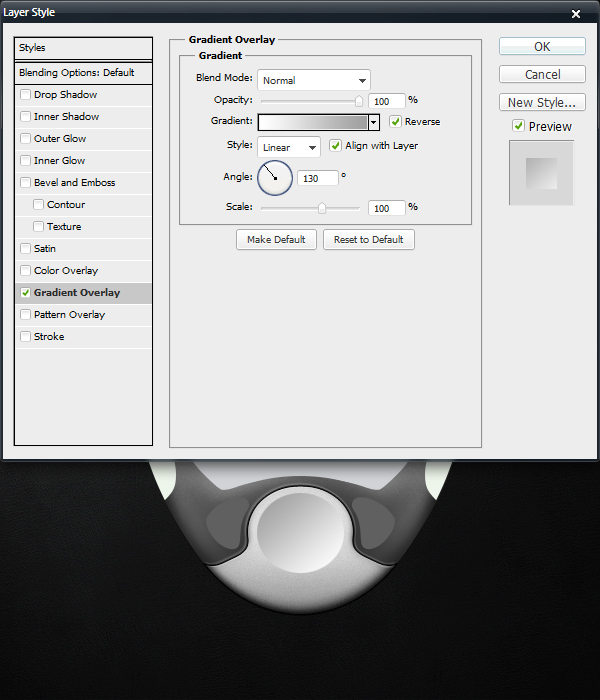The image size is (600, 700).
Task: Click the Angle value field
Action: pyautogui.click(x=318, y=178)
